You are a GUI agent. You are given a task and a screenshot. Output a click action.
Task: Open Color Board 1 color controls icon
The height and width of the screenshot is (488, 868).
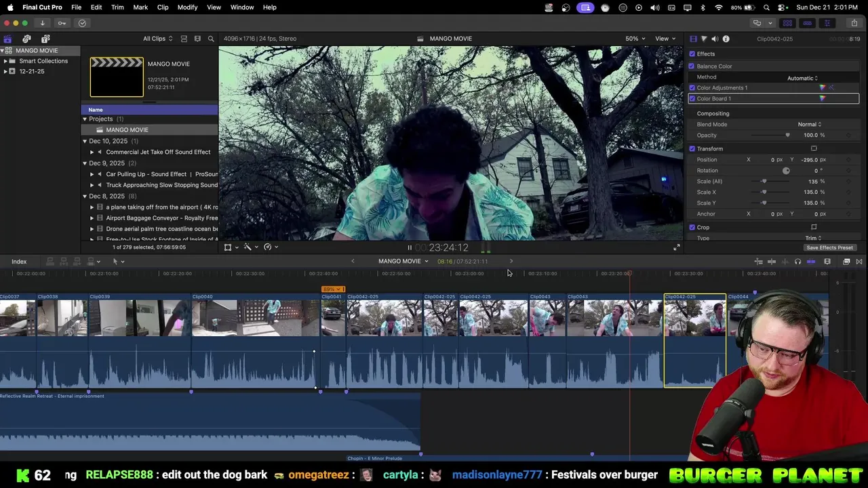[x=823, y=98]
